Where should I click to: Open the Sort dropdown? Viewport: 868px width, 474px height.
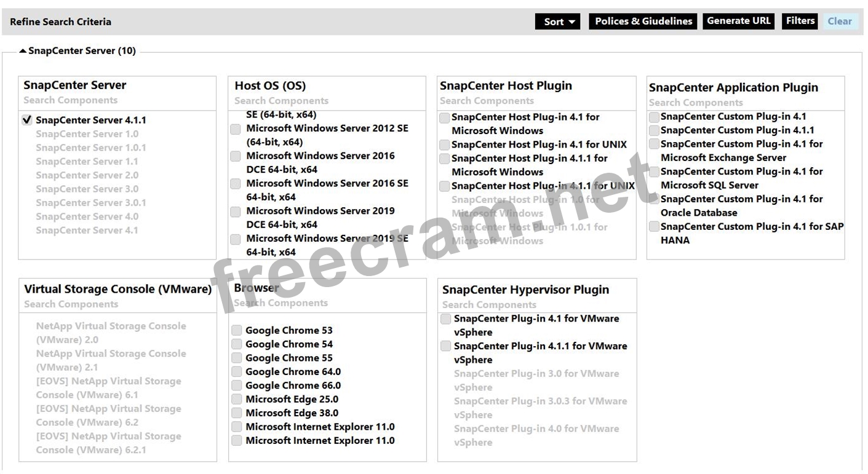point(558,22)
